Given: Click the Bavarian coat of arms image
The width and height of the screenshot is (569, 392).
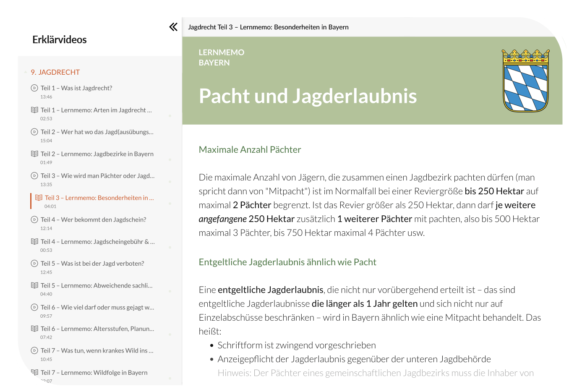Looking at the screenshot, I should point(525,81).
